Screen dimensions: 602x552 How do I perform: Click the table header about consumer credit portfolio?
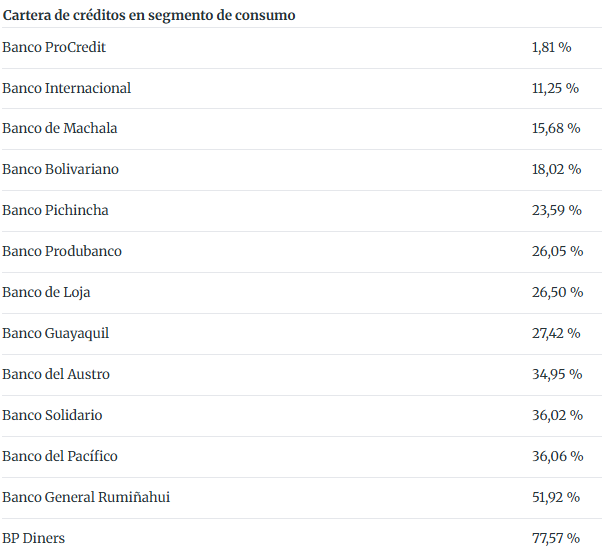tap(148, 15)
